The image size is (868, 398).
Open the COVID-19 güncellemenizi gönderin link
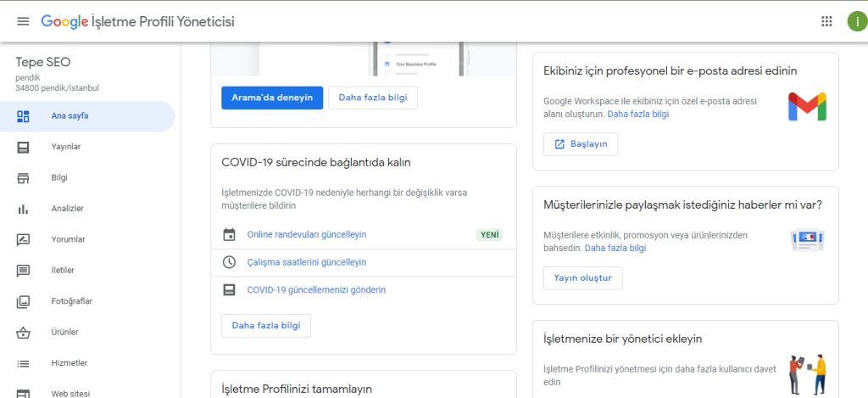click(x=316, y=289)
